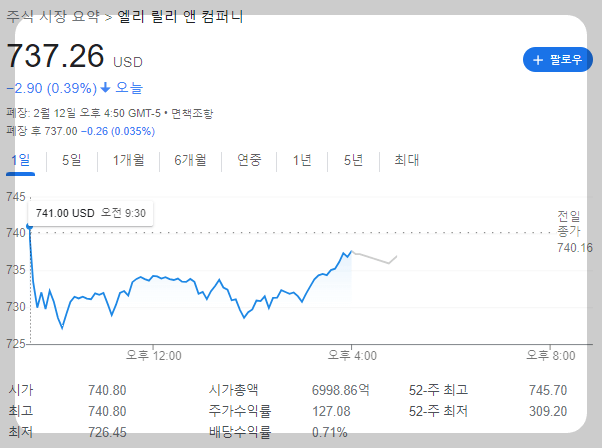Click the after-hours price 737.00
This screenshot has height=448, width=602.
click(61, 131)
